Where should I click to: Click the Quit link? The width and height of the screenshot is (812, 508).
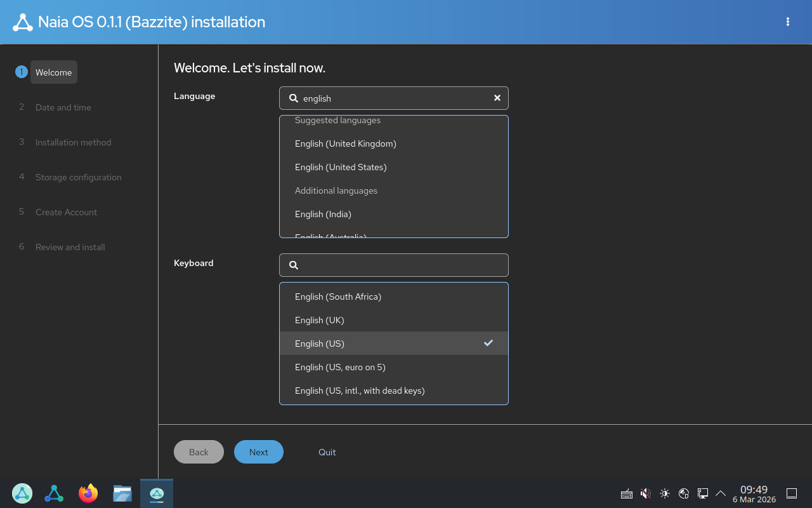coord(327,452)
